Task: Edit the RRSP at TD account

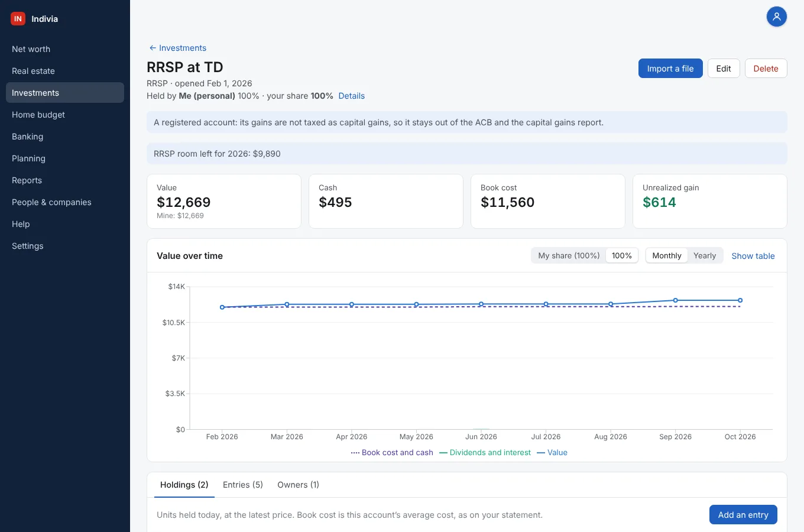Action: pyautogui.click(x=724, y=69)
